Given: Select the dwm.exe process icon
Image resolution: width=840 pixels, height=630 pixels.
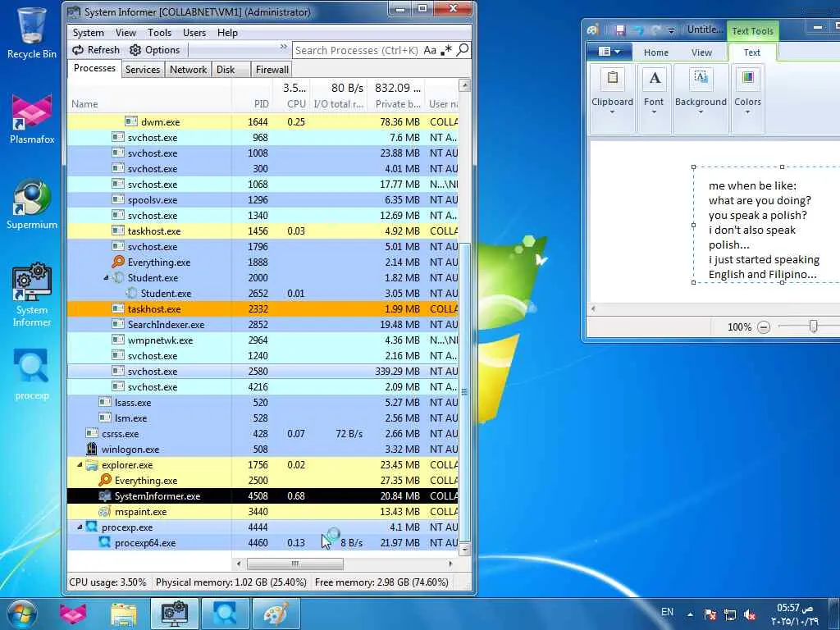Looking at the screenshot, I should pos(131,121).
